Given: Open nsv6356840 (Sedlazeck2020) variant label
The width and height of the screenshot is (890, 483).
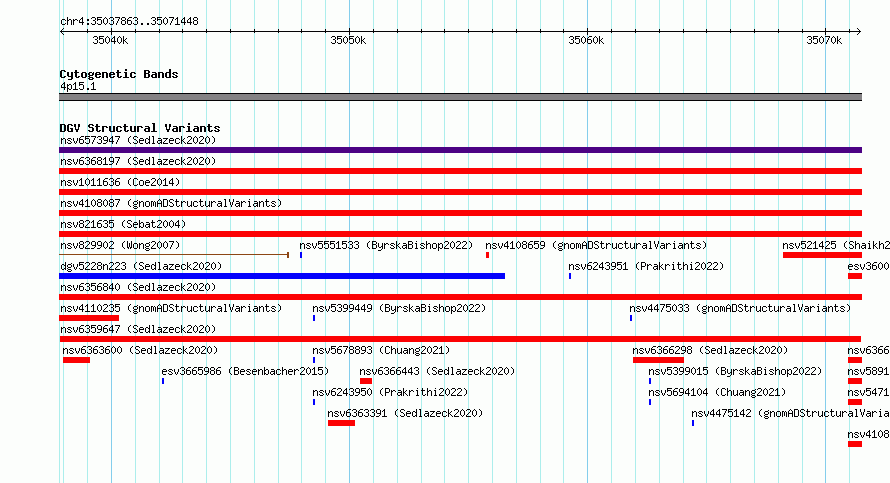Looking at the screenshot, I should 138,287.
